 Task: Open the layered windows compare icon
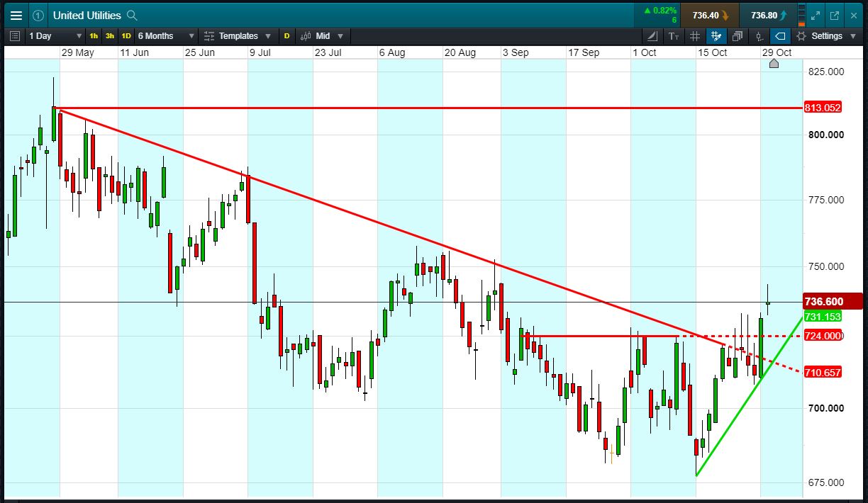738,36
